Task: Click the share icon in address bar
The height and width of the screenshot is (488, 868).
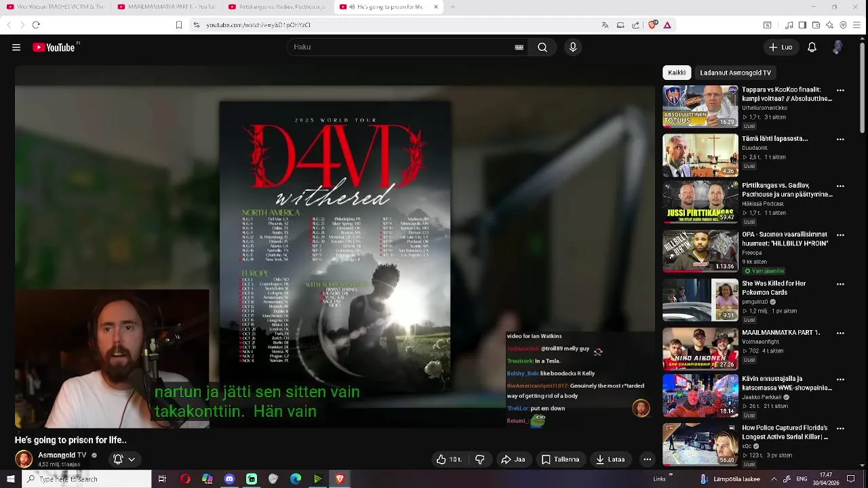Action: coord(635,25)
